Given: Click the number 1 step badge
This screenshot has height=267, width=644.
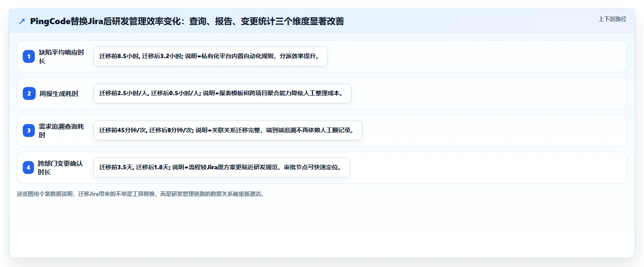Looking at the screenshot, I should point(29,56).
